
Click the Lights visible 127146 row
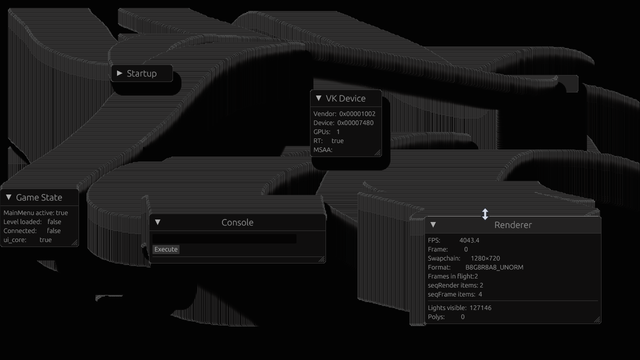pyautogui.click(x=460, y=308)
